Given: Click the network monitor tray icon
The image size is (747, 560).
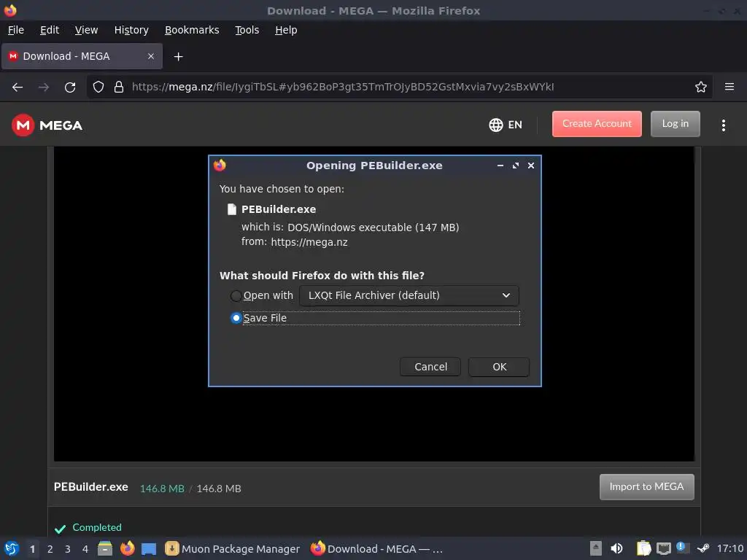Looking at the screenshot, I should point(664,549).
